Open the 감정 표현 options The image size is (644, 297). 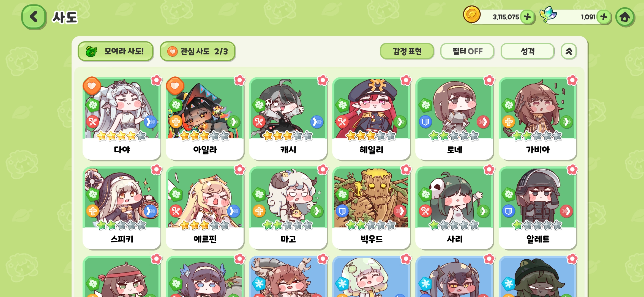[x=407, y=51]
